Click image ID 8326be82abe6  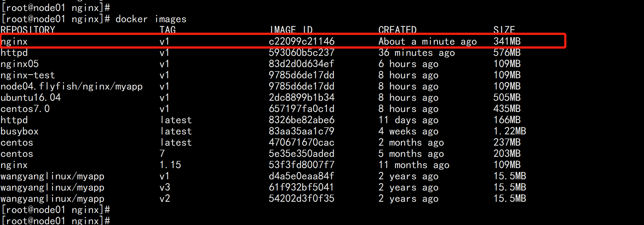click(x=301, y=120)
